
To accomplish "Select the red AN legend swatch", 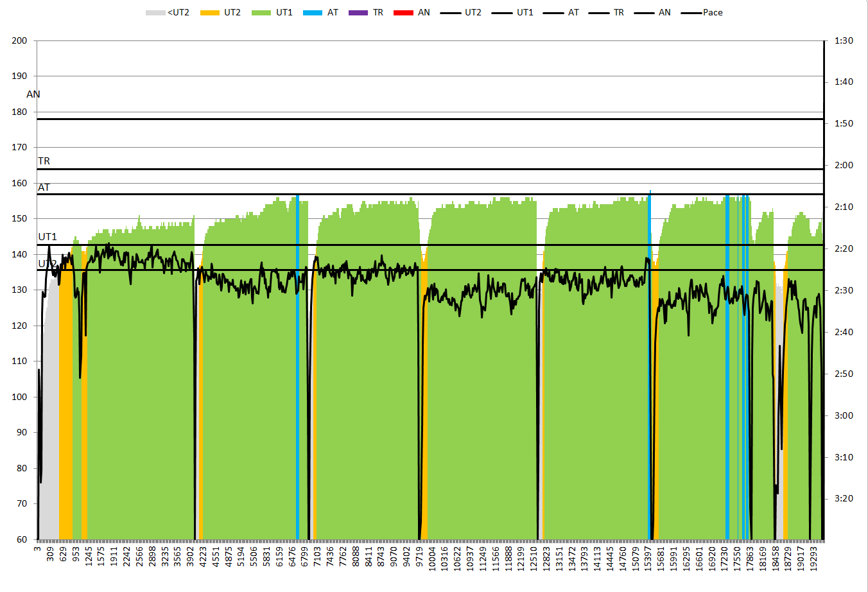I will (403, 13).
